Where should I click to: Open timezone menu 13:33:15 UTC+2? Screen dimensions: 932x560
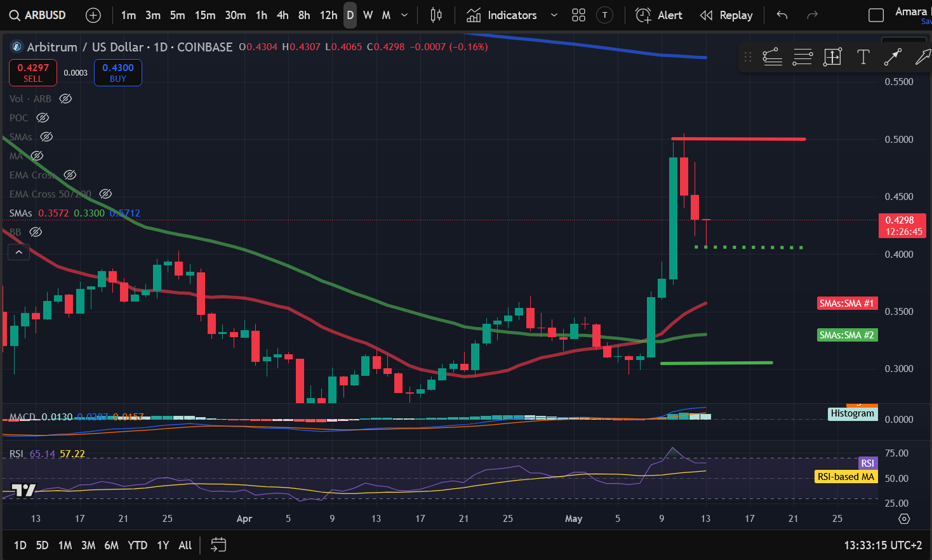882,545
